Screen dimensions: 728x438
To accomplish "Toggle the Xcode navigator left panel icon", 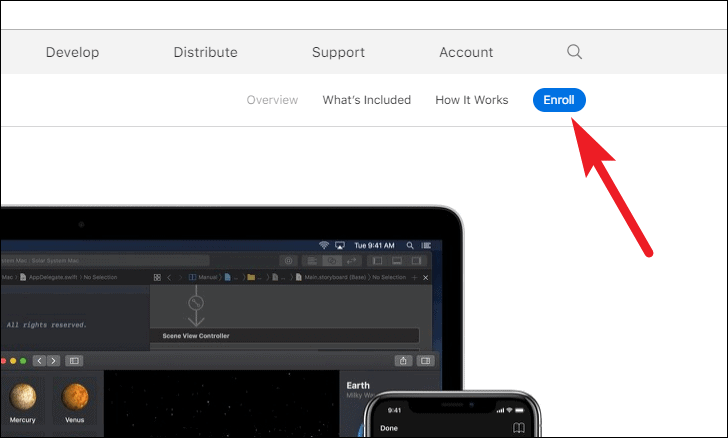I will [377, 261].
